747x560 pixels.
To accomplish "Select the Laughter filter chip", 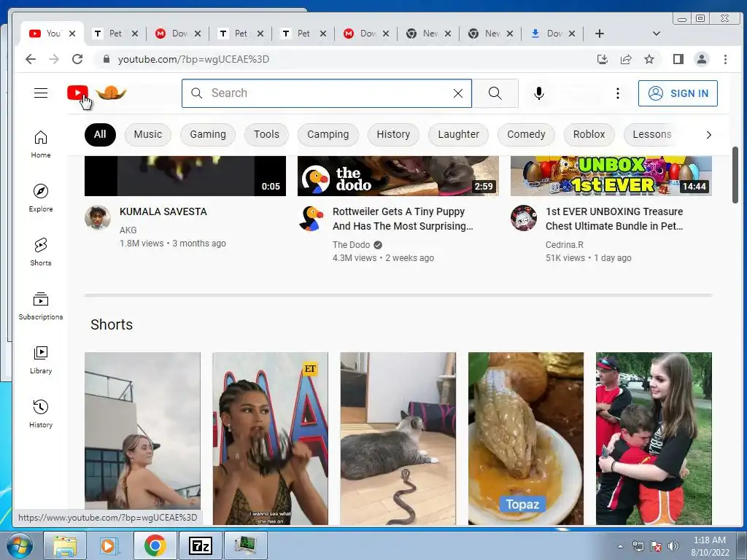I will tap(458, 134).
